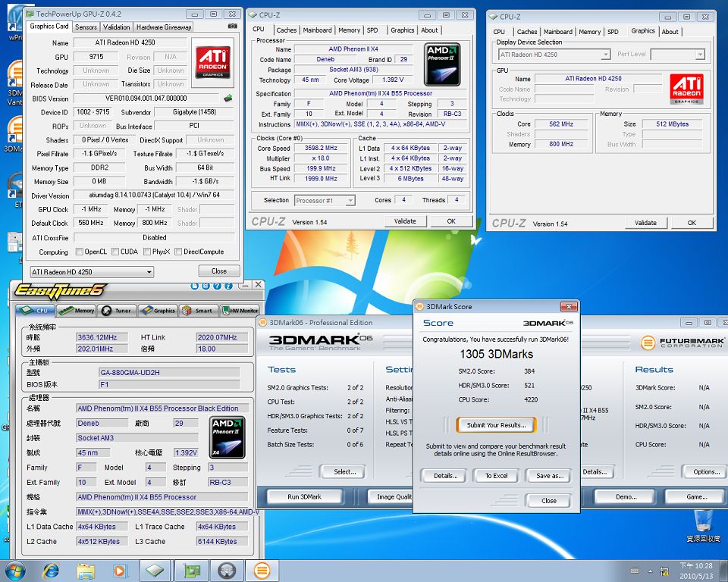This screenshot has width=728, height=582.
Task: Click the GA-880GMA-UD2H model field
Action: point(169,372)
